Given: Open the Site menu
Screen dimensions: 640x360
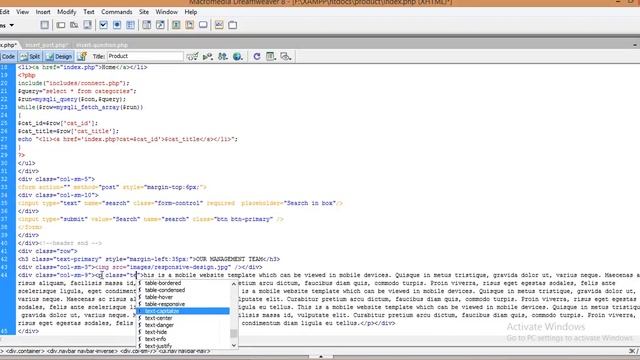Looking at the screenshot, I should coord(144,12).
